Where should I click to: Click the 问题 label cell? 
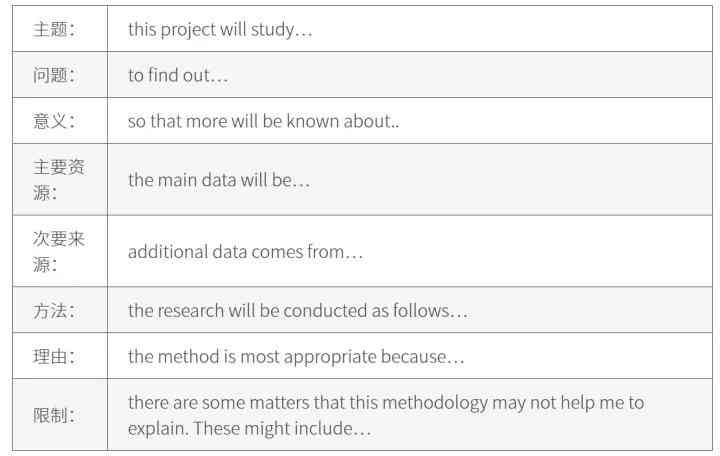[x=60, y=74]
